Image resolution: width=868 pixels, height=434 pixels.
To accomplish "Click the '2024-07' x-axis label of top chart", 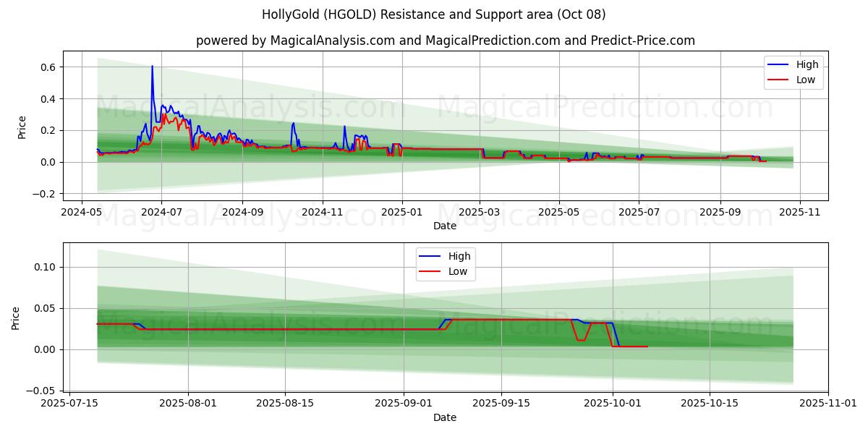I will (161, 213).
